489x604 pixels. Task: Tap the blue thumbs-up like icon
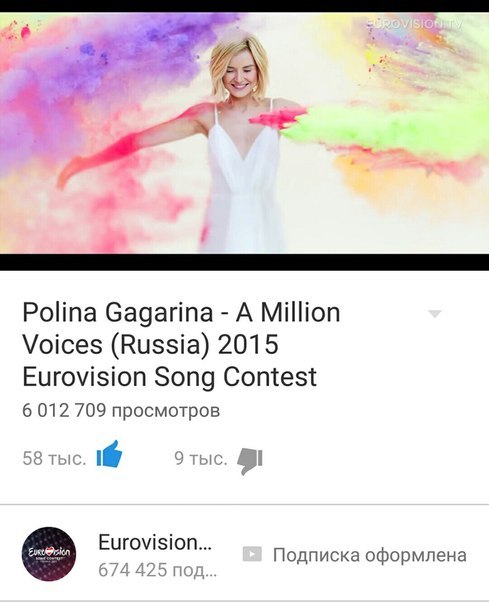[109, 455]
